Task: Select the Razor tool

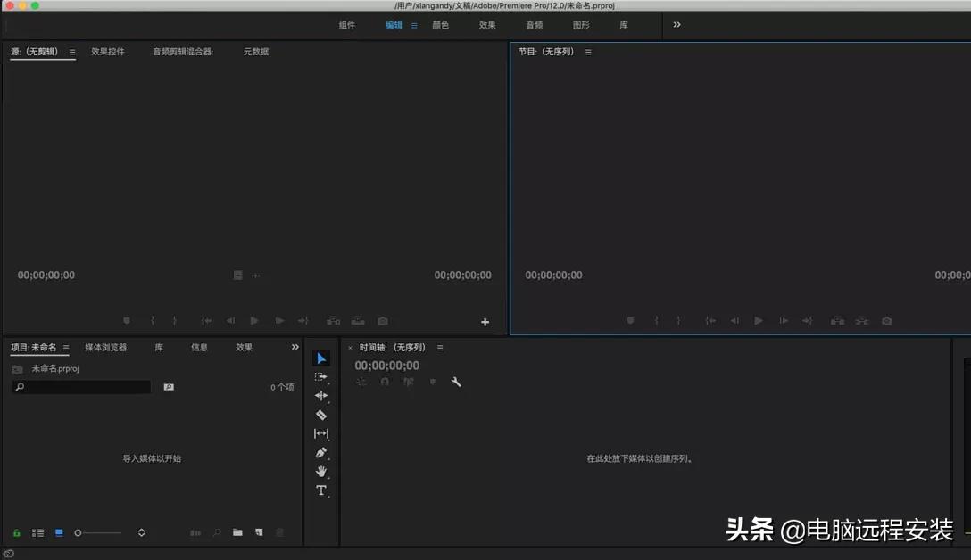Action: [321, 415]
